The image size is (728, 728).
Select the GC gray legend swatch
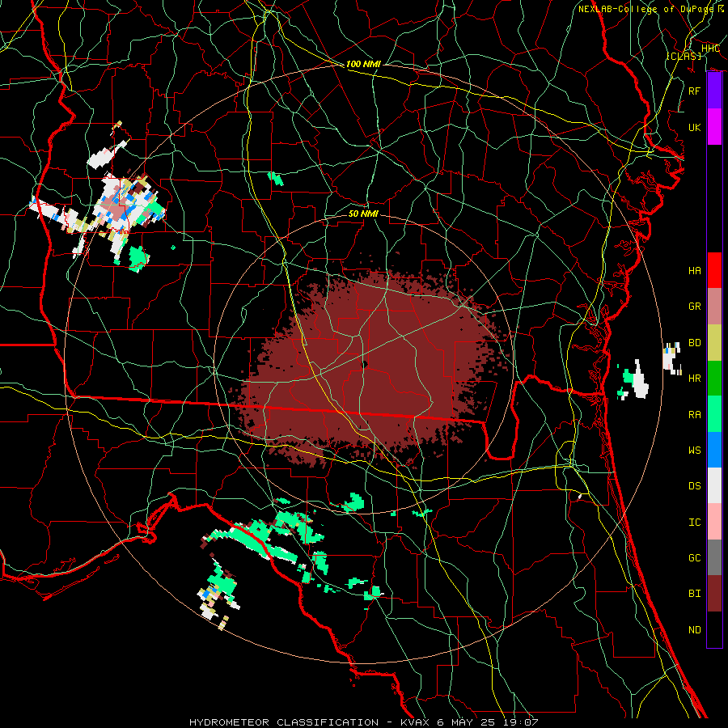714,557
